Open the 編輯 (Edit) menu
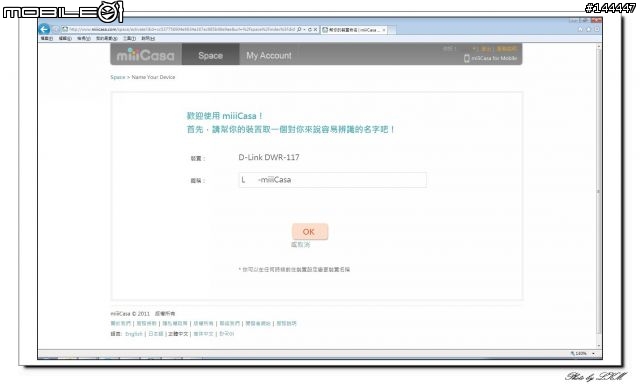640x388 pixels. [x=65, y=38]
